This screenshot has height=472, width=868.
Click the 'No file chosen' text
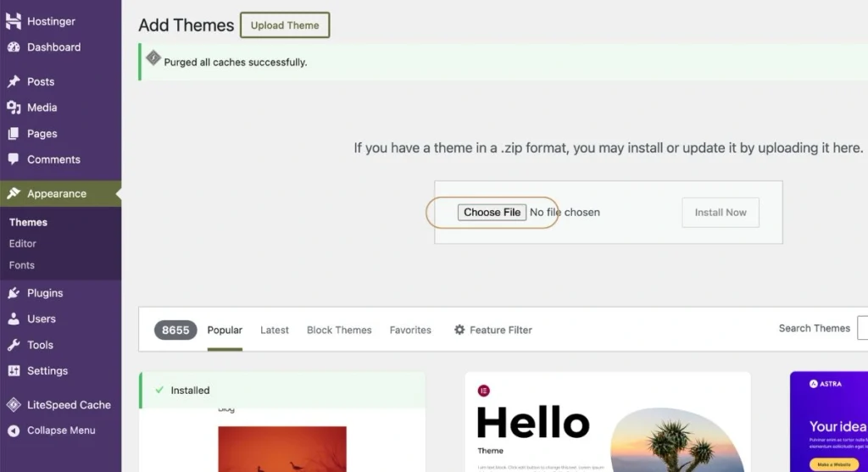coord(565,212)
